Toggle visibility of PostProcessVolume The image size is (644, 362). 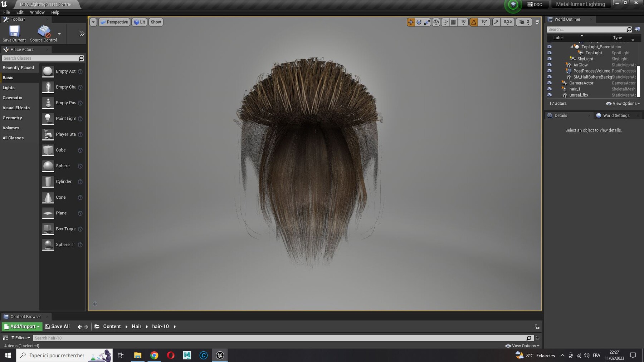[x=550, y=71]
